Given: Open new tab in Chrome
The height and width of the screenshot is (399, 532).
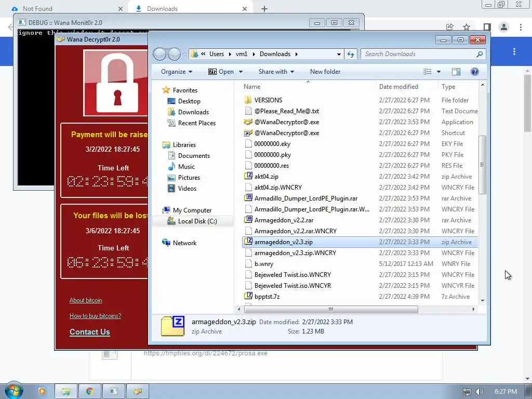Looking at the screenshot, I should click(264, 9).
